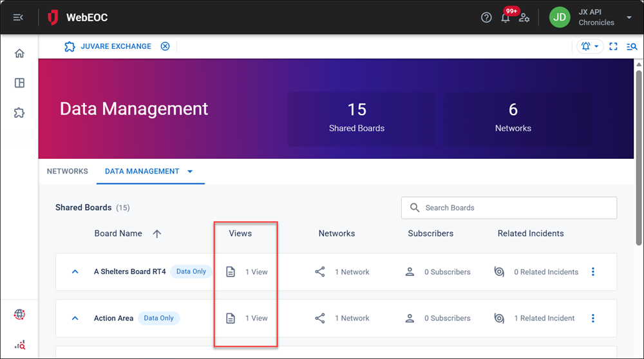Open the more options menu for A Shelters Board RT4

tap(593, 272)
